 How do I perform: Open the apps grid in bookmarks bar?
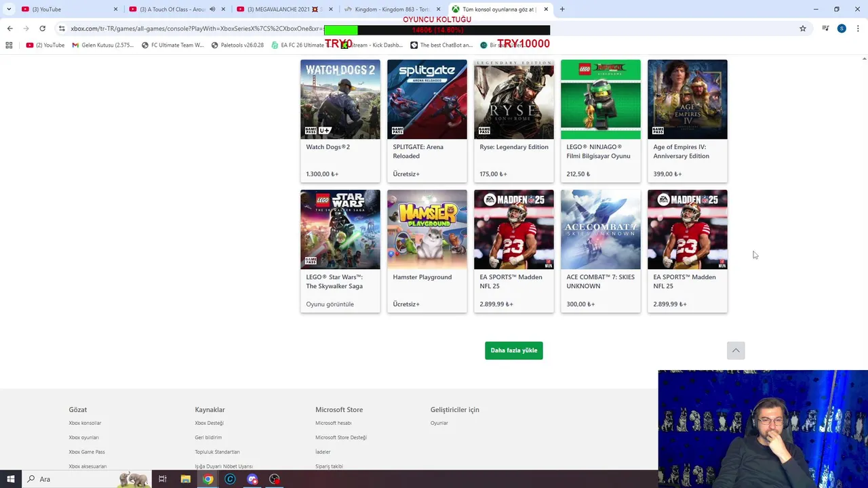9,45
